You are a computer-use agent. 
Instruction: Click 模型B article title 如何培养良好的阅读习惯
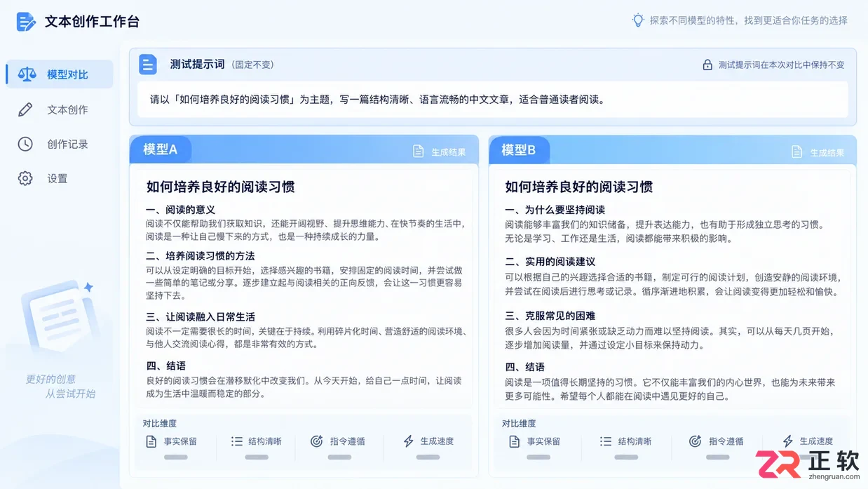coord(579,187)
